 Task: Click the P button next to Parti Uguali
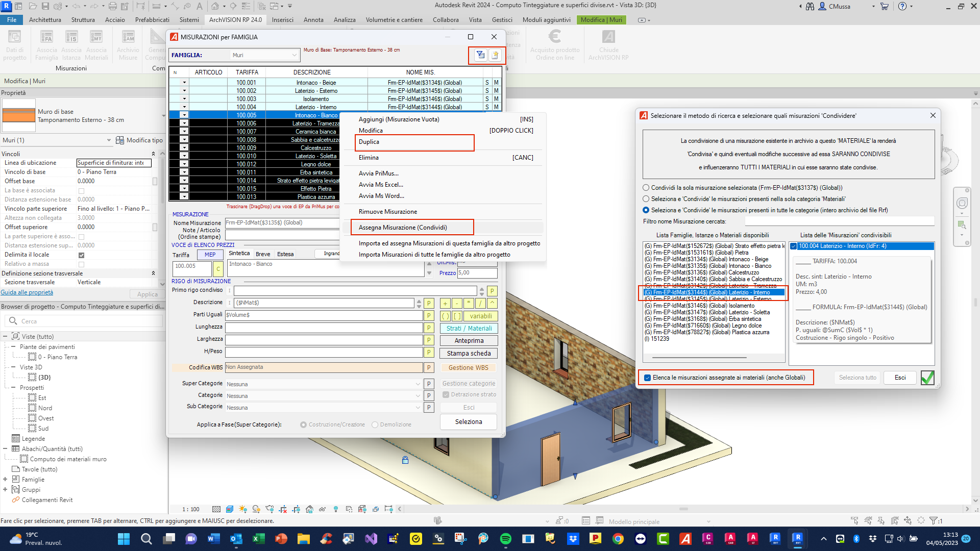429,315
